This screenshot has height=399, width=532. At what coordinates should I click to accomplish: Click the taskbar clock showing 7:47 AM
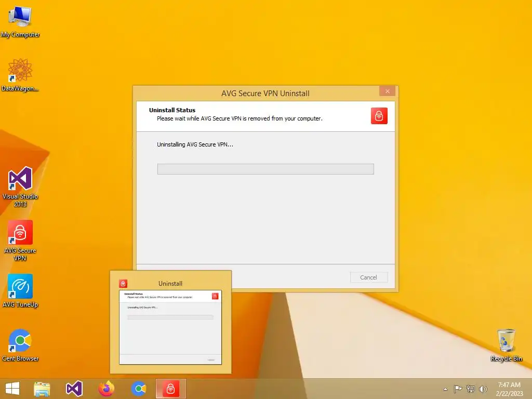509,389
